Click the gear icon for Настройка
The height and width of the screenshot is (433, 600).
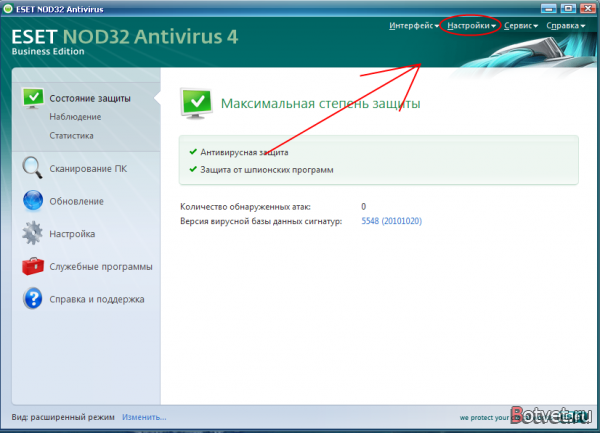[x=33, y=233]
